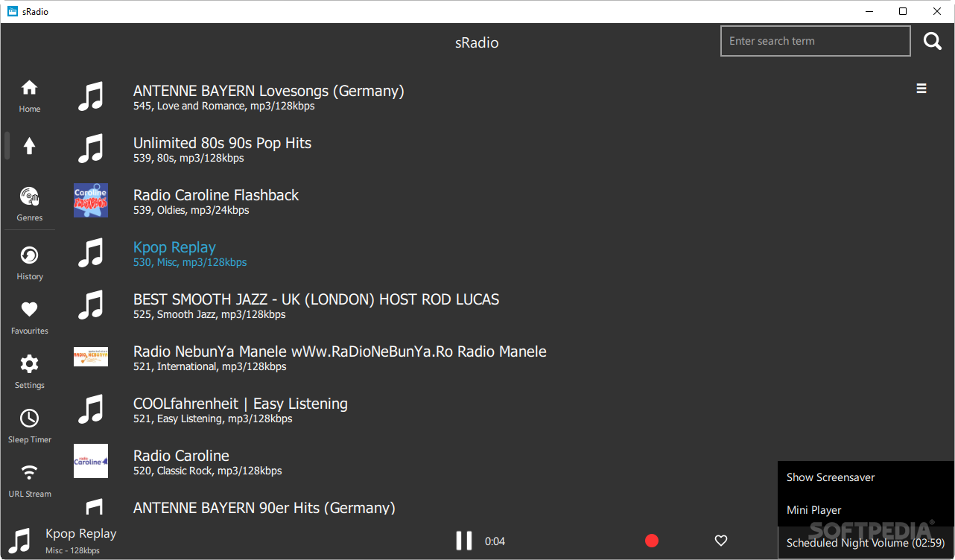955x560 pixels.
Task: Click '539, Oldies, mp3/24kbps' details
Action: tap(191, 210)
